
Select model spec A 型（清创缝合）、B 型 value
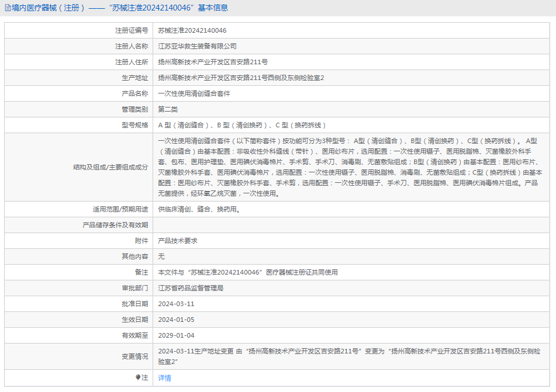242,125
